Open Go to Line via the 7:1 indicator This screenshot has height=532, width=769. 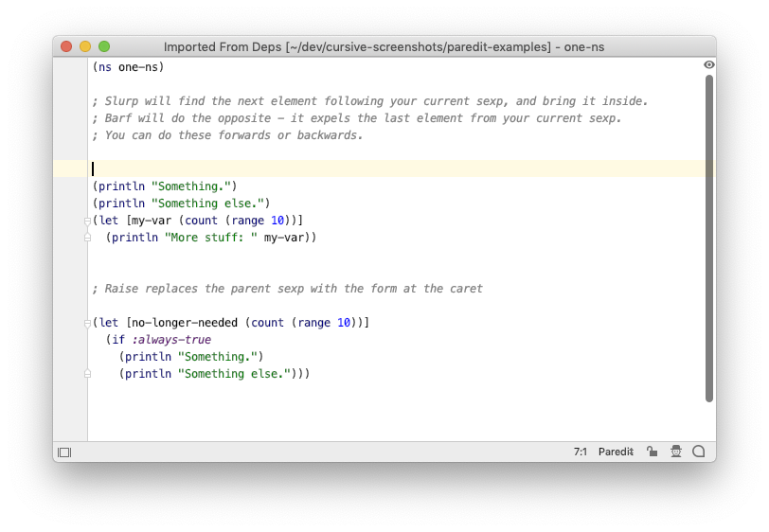tap(581, 452)
